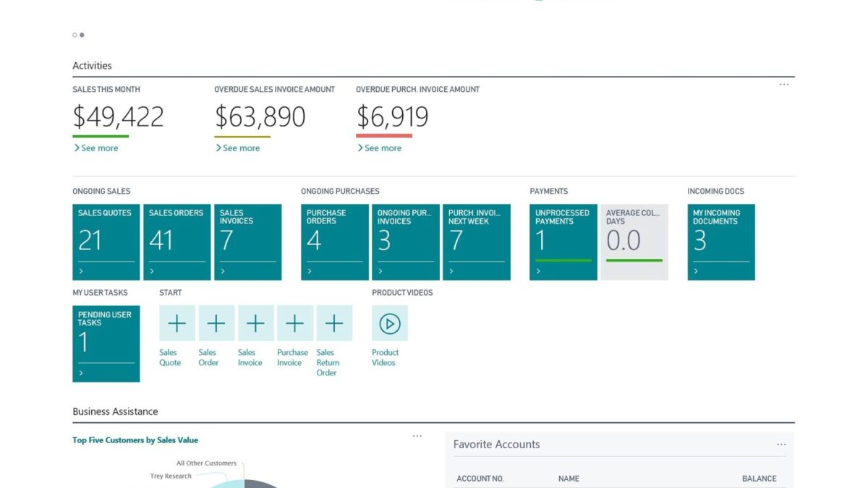868x488 pixels.
Task: Click the green progress bar on Unprocessed Payments
Action: [563, 260]
